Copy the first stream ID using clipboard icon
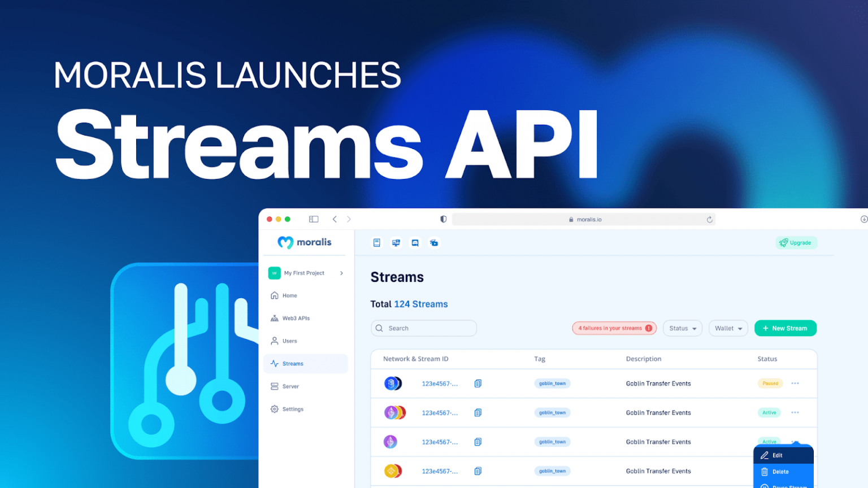 click(478, 383)
